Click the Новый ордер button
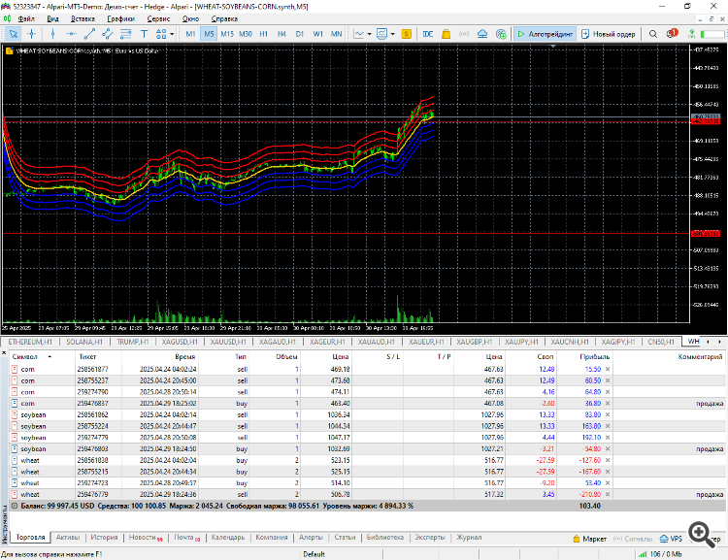This screenshot has height=560, width=728. (x=610, y=34)
